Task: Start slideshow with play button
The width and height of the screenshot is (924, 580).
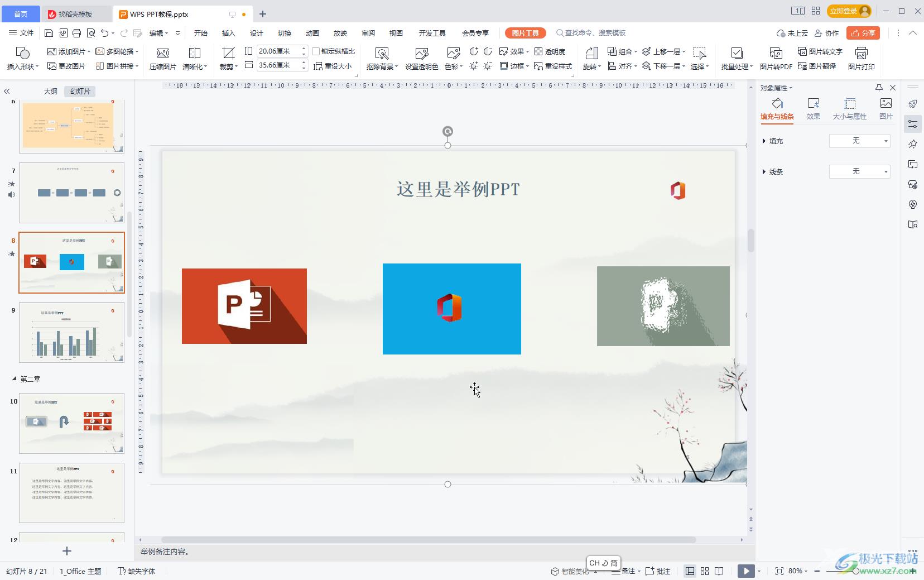Action: pos(746,571)
